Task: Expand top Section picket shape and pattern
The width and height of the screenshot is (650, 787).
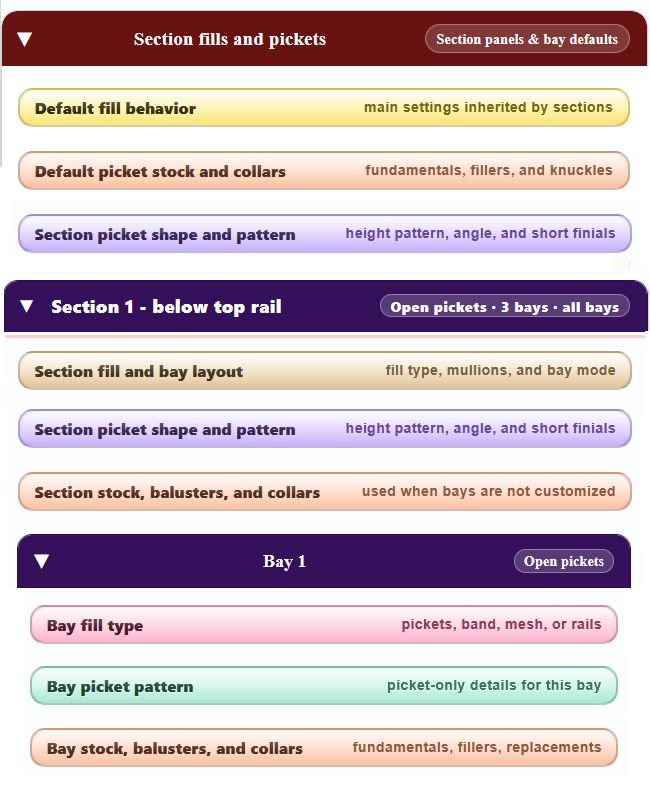Action: pyautogui.click(x=325, y=233)
